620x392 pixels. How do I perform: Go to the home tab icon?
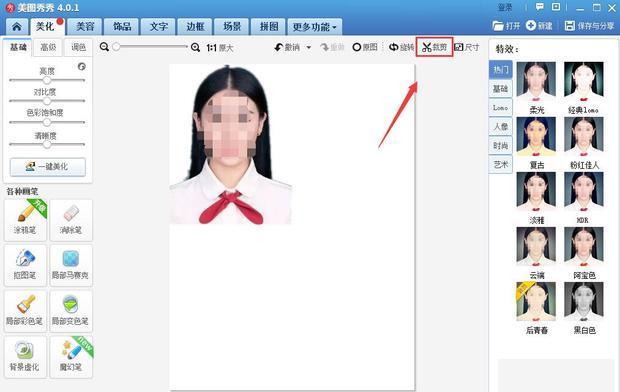point(17,27)
